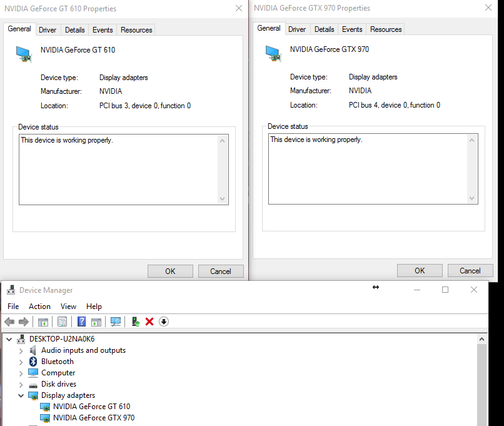Viewport: 504px width, 426px height.
Task: Open the Properties toolbar icon in Device Manager
Action: pyautogui.click(x=63, y=322)
